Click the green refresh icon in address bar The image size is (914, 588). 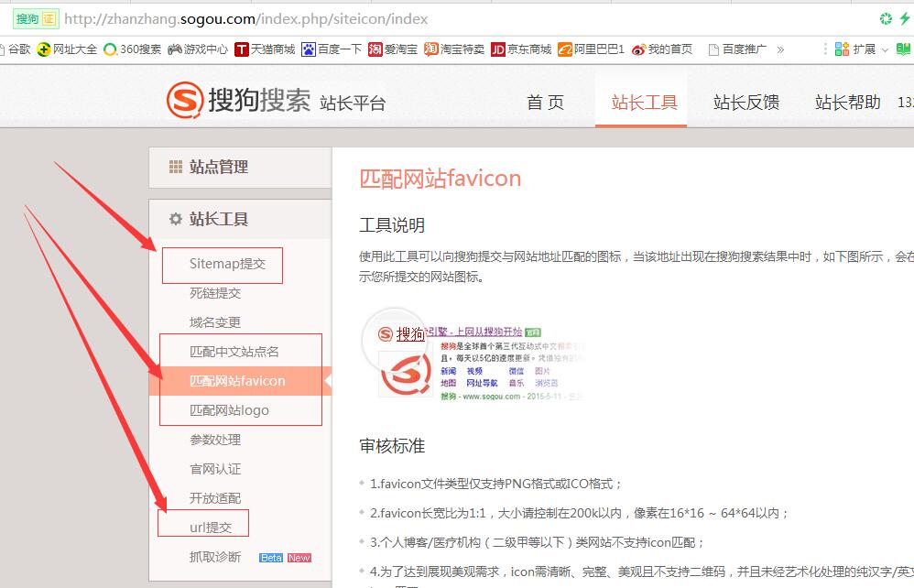tap(886, 18)
